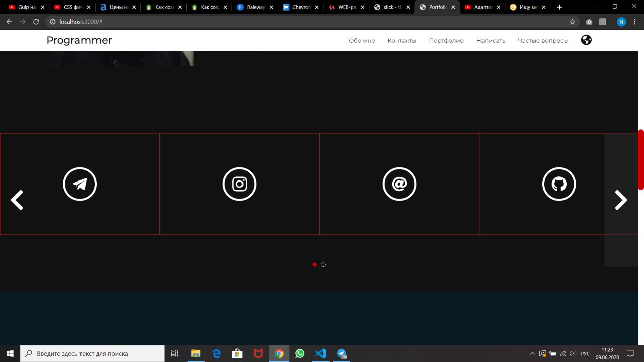This screenshot has height=362, width=644.
Task: Open Microsoft Store from the taskbar
Action: click(237, 353)
